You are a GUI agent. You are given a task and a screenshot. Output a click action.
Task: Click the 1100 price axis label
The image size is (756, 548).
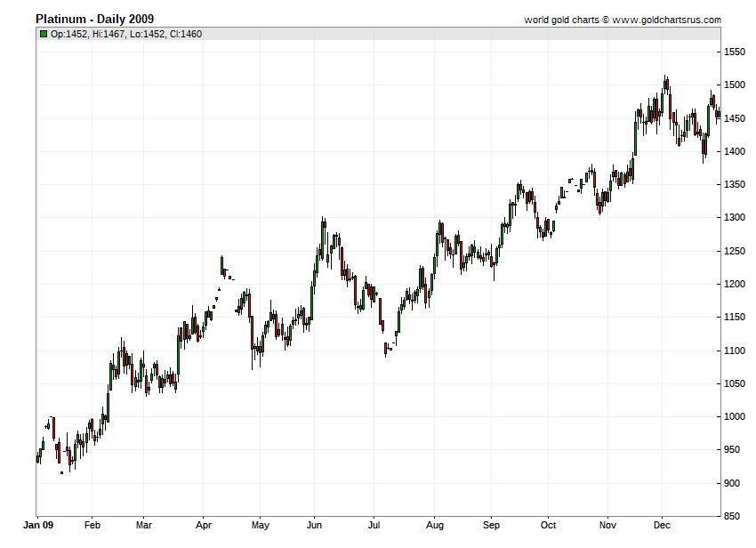[735, 351]
